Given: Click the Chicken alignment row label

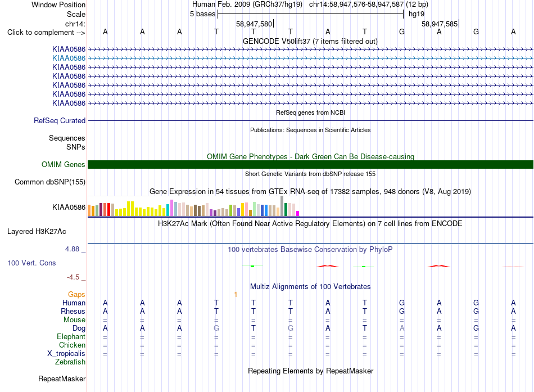Looking at the screenshot, I should pos(72,345).
